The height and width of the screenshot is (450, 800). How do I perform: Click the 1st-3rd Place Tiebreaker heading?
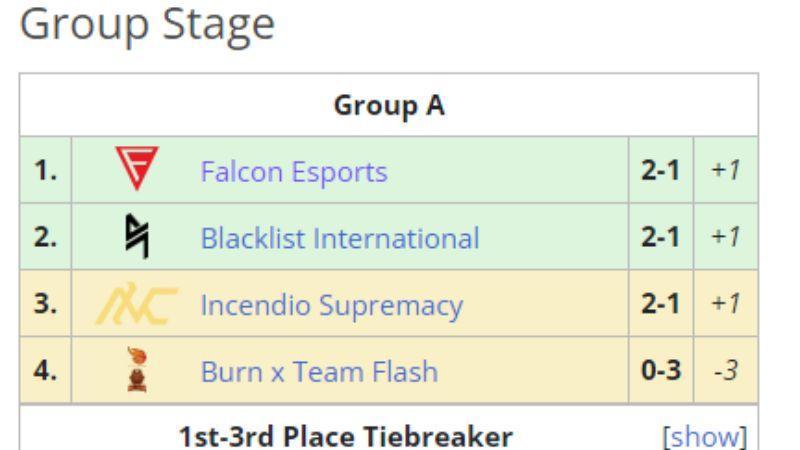pos(346,437)
